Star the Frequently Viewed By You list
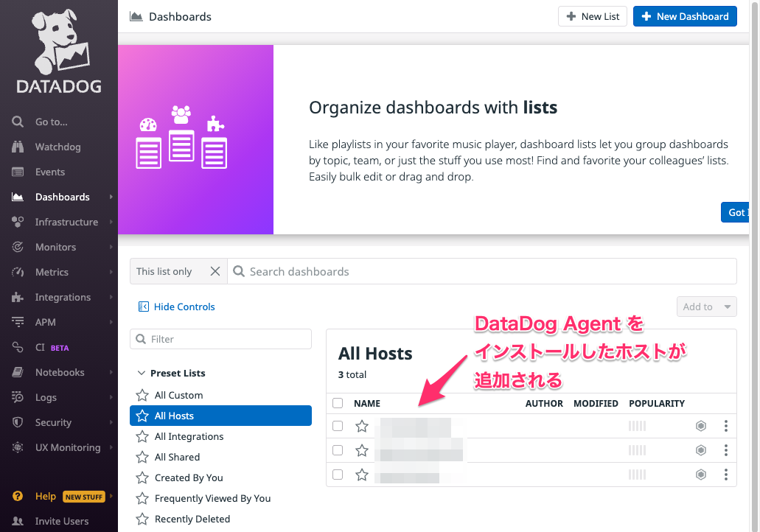The height and width of the screenshot is (532, 760). pos(142,499)
